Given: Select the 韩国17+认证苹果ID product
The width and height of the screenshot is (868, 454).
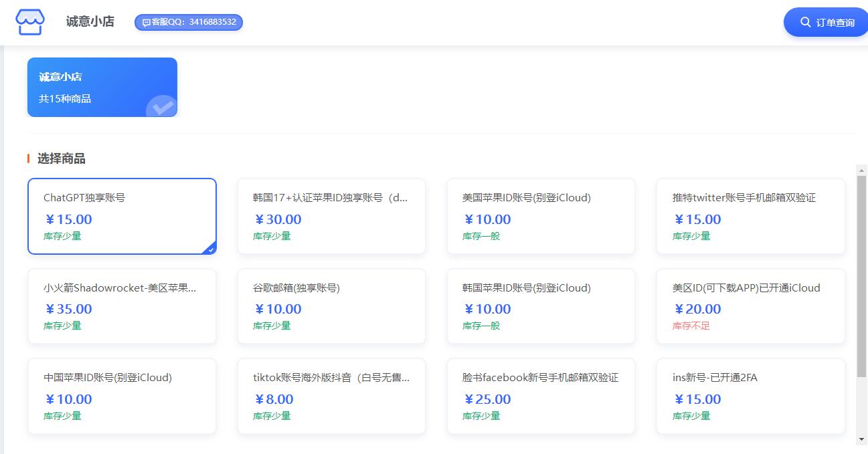Looking at the screenshot, I should point(331,216).
